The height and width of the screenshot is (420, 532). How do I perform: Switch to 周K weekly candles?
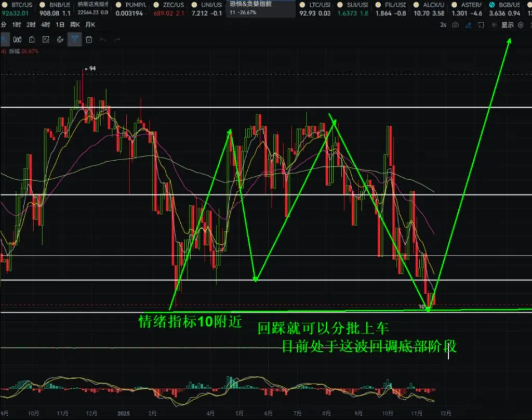coord(75,25)
